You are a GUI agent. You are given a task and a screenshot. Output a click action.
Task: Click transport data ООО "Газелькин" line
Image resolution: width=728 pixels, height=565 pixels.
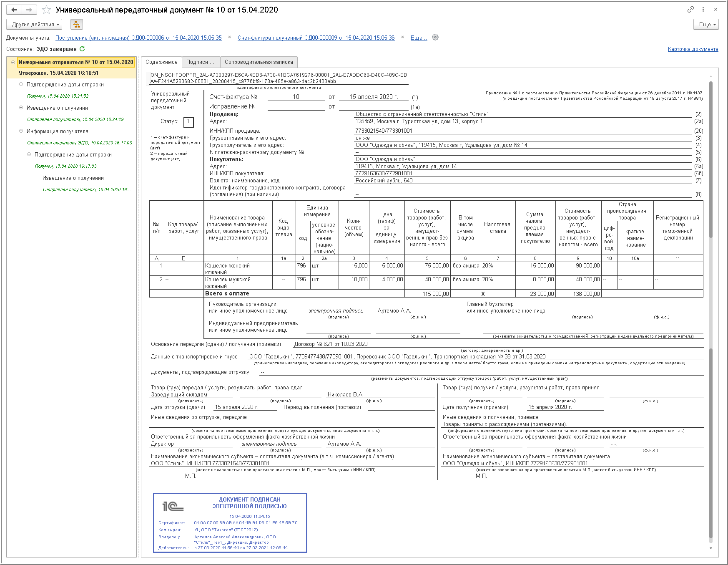tap(397, 357)
